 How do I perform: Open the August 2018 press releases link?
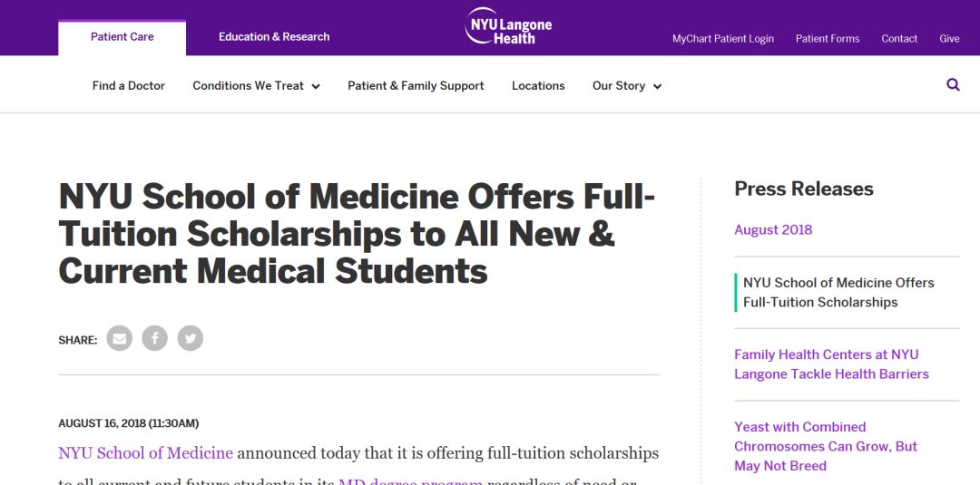pos(773,229)
